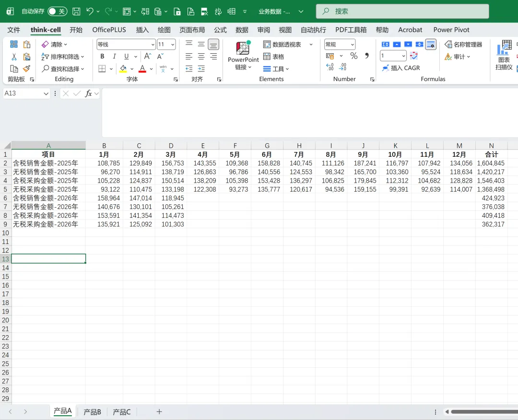The width and height of the screenshot is (518, 420).
Task: Toggle top vertical alignment
Action: point(189,44)
